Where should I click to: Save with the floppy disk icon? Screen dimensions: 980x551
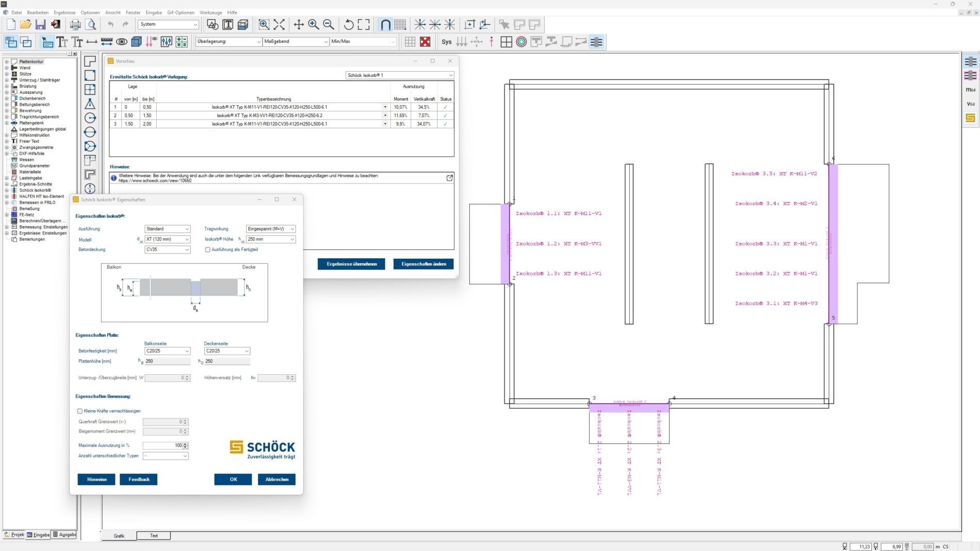(40, 24)
